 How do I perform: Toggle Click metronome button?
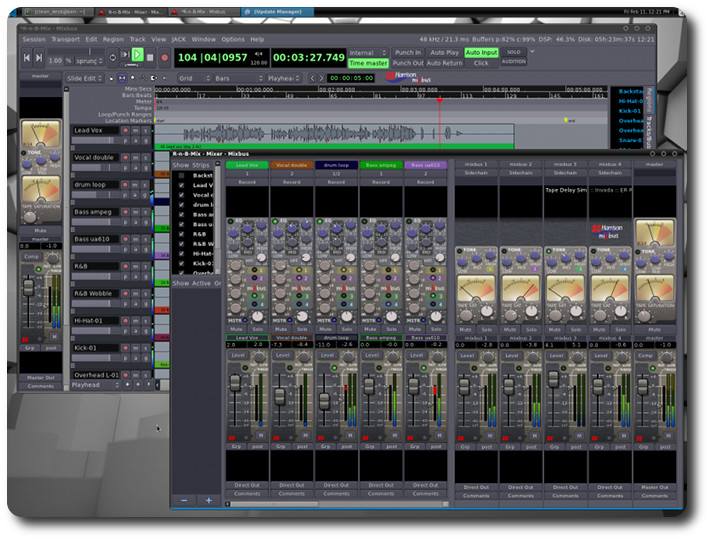481,63
